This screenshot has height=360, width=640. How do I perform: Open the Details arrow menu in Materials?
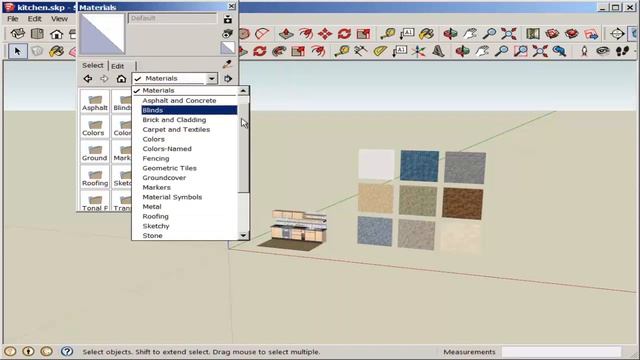click(x=228, y=78)
